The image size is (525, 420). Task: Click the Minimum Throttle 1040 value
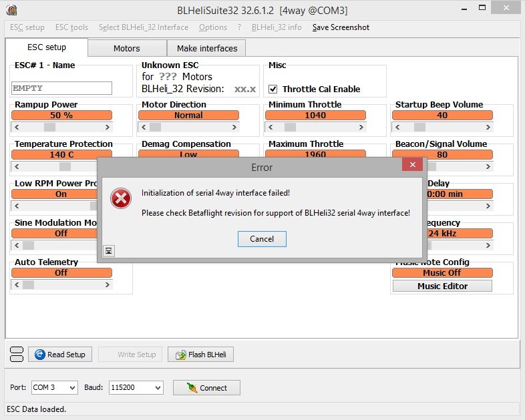click(315, 115)
